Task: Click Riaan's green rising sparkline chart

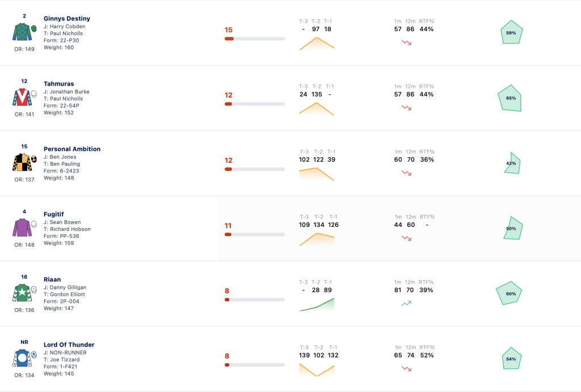Action: click(x=317, y=305)
